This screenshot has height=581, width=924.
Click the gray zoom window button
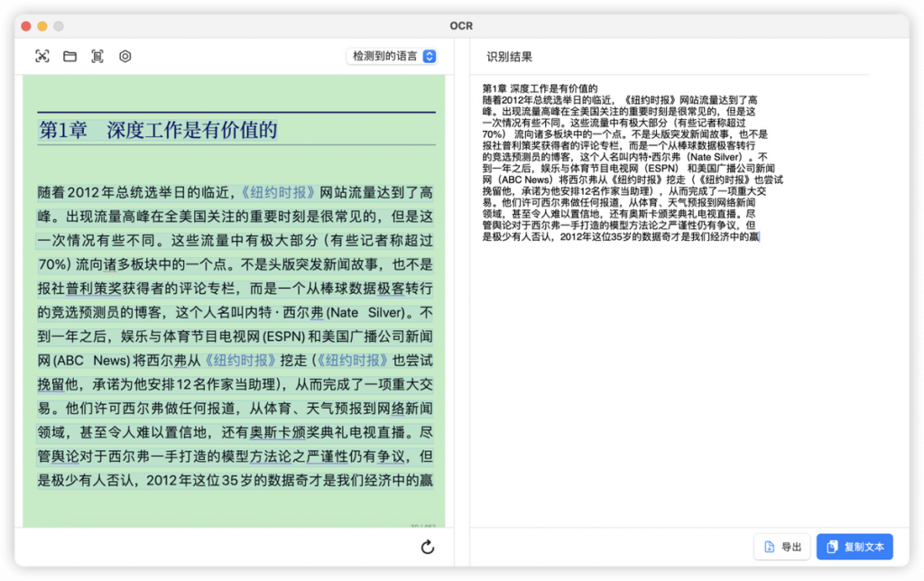point(59,26)
